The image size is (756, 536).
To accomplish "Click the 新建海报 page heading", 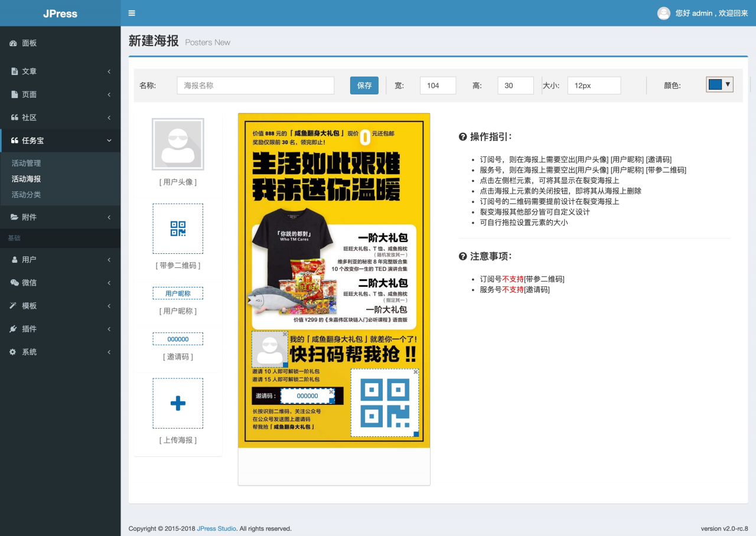I will point(154,41).
